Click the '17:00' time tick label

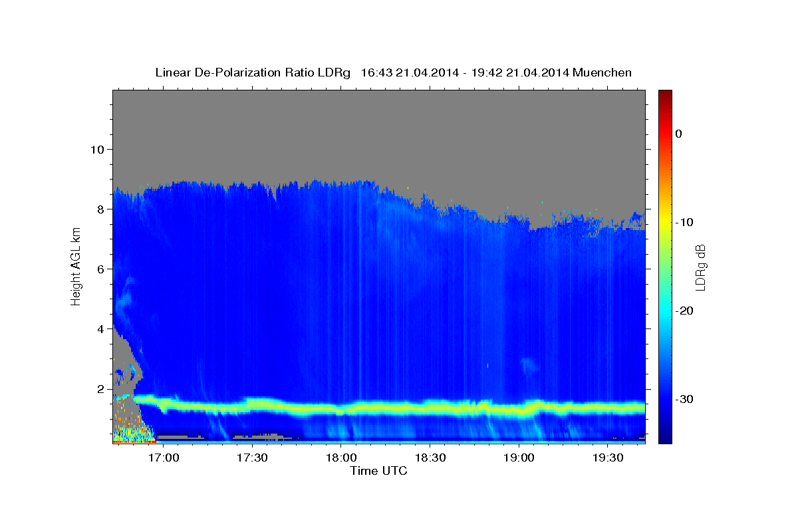(162, 458)
